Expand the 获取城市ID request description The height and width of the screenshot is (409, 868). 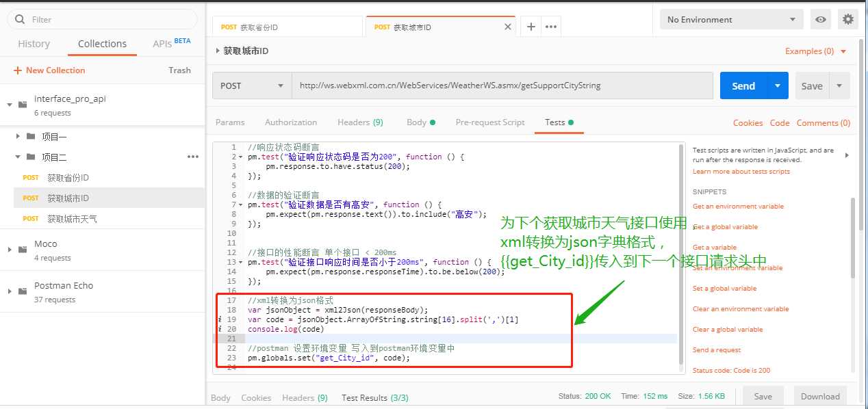(x=218, y=51)
